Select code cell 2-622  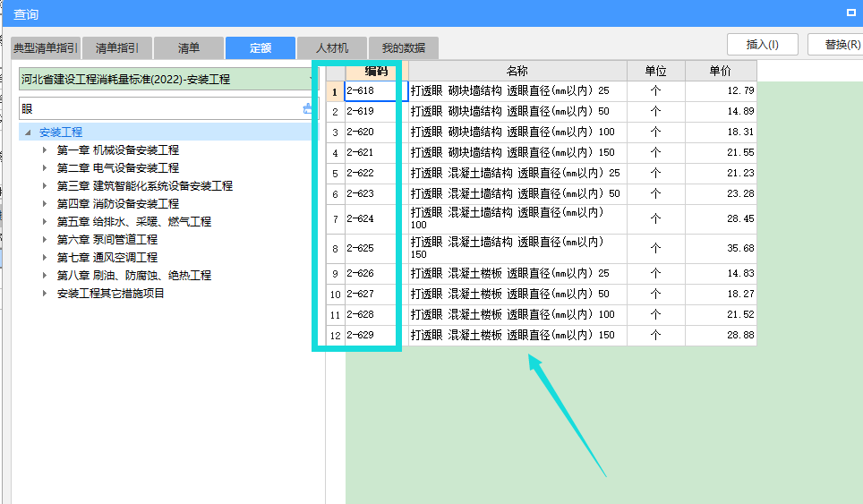[377, 174]
